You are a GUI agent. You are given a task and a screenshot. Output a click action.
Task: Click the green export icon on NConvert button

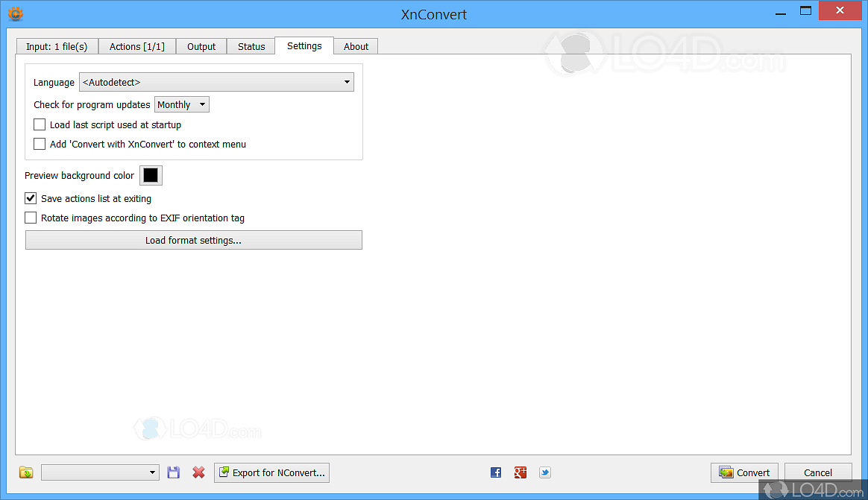point(224,472)
